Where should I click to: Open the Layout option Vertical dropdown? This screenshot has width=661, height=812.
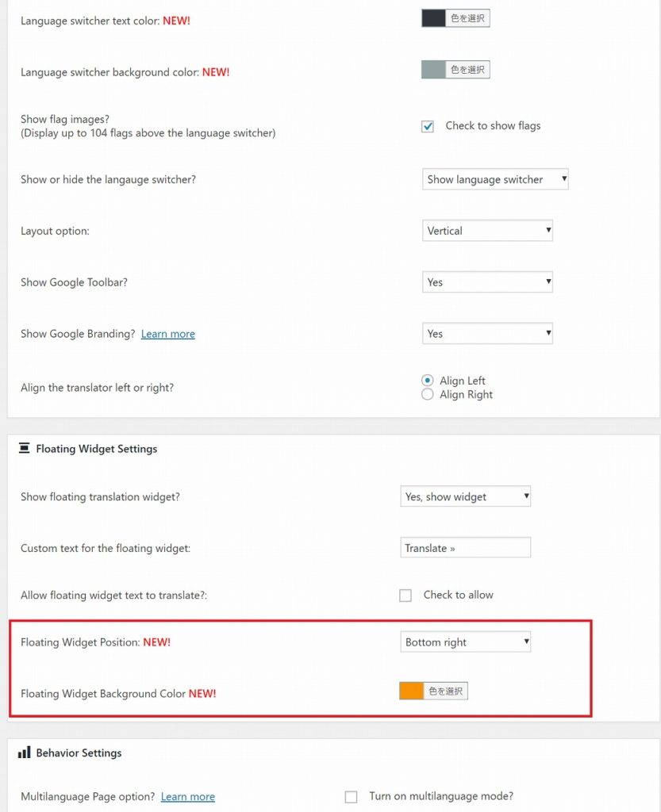[487, 231]
